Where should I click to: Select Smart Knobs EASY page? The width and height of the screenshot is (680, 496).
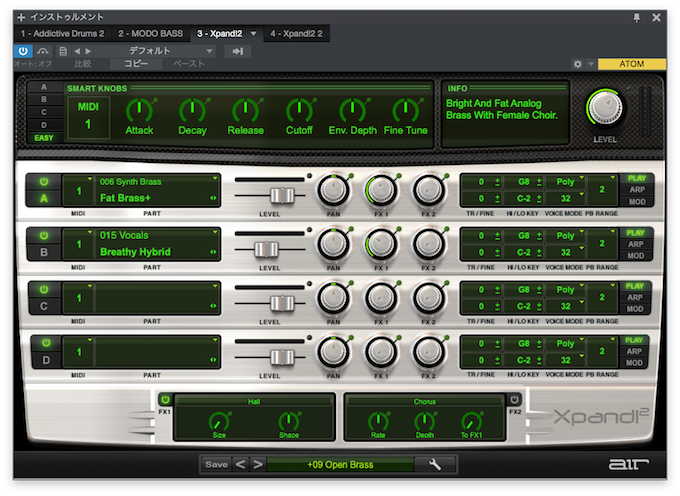coord(44,138)
